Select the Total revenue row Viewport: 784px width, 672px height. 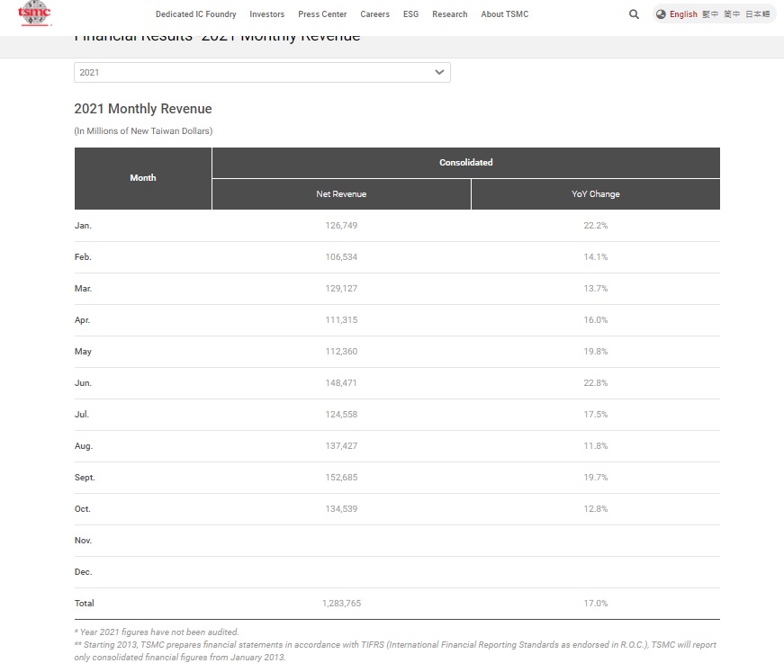(84, 603)
